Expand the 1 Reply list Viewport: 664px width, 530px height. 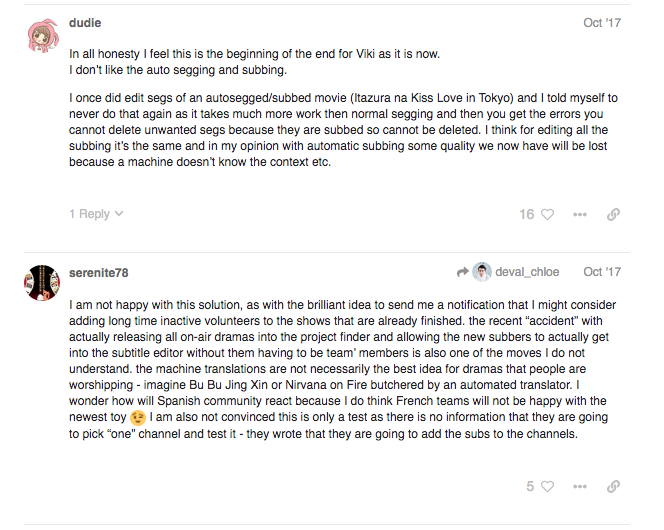(x=96, y=214)
